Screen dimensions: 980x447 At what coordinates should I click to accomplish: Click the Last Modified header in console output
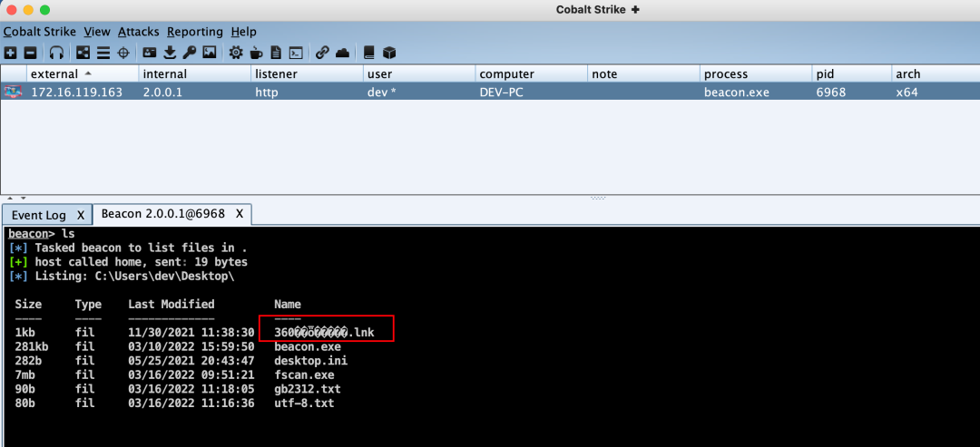point(171,305)
